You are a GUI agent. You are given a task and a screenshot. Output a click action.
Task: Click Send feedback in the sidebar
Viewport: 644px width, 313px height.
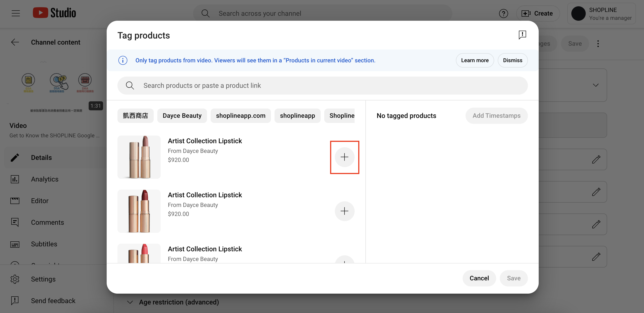coord(55,300)
